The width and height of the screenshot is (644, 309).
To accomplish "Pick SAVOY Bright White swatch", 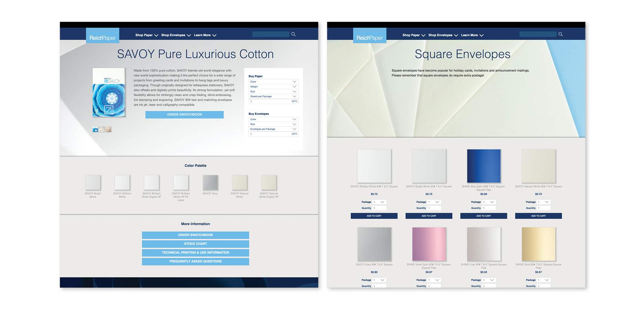I will (93, 182).
